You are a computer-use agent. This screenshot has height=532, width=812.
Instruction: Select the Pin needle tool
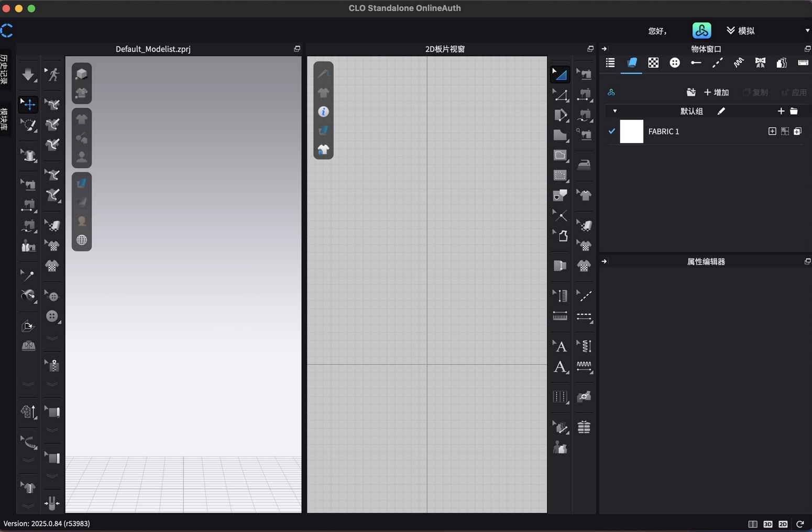pyautogui.click(x=28, y=275)
